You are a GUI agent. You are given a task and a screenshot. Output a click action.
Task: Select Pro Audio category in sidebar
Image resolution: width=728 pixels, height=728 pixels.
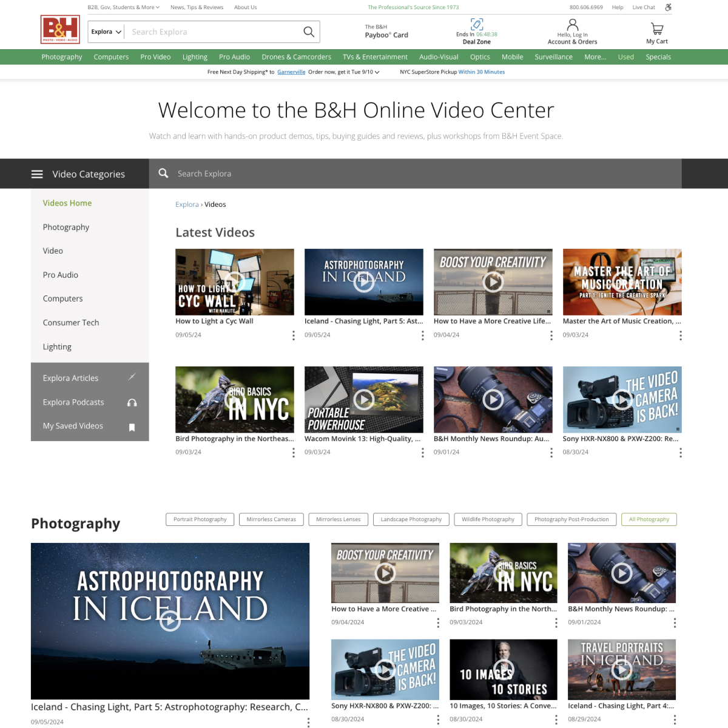(61, 275)
